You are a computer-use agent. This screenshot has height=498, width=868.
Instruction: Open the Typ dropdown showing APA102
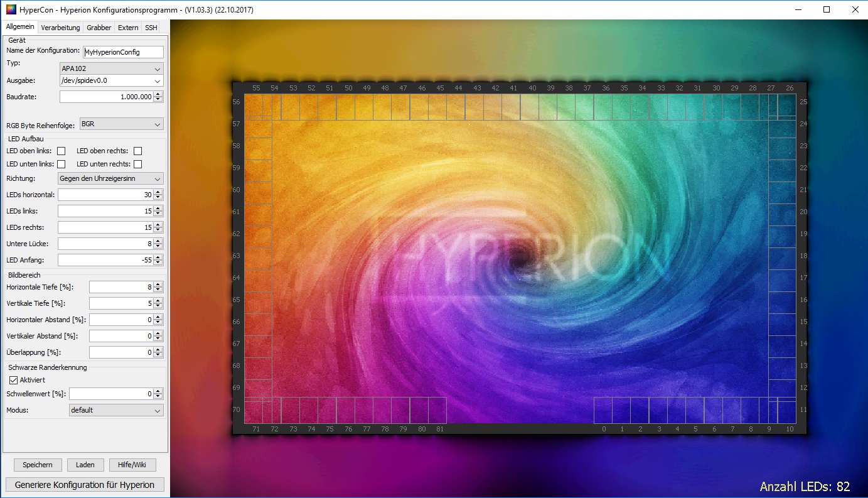tap(112, 68)
